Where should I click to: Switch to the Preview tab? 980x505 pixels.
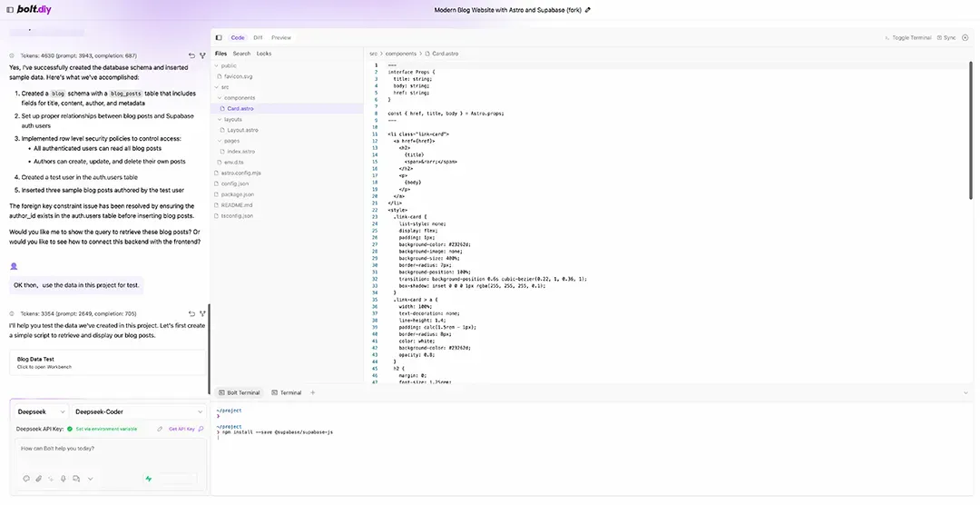coord(281,37)
